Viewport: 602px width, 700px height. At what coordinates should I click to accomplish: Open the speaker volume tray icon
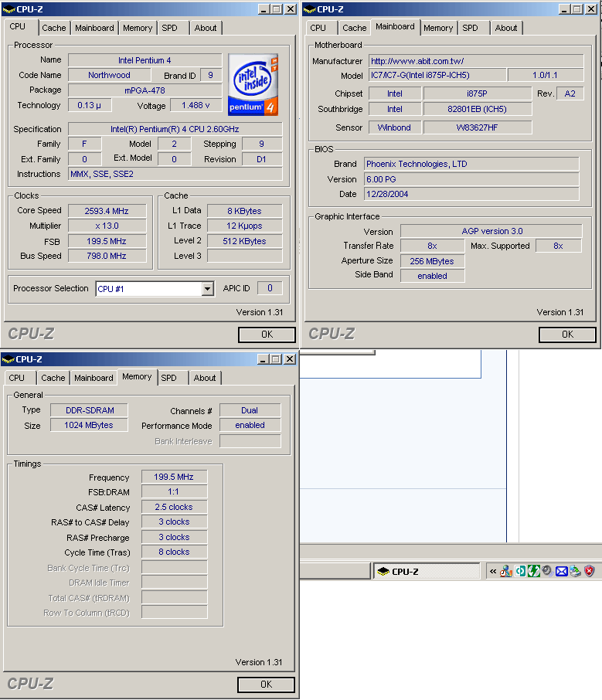[x=547, y=571]
